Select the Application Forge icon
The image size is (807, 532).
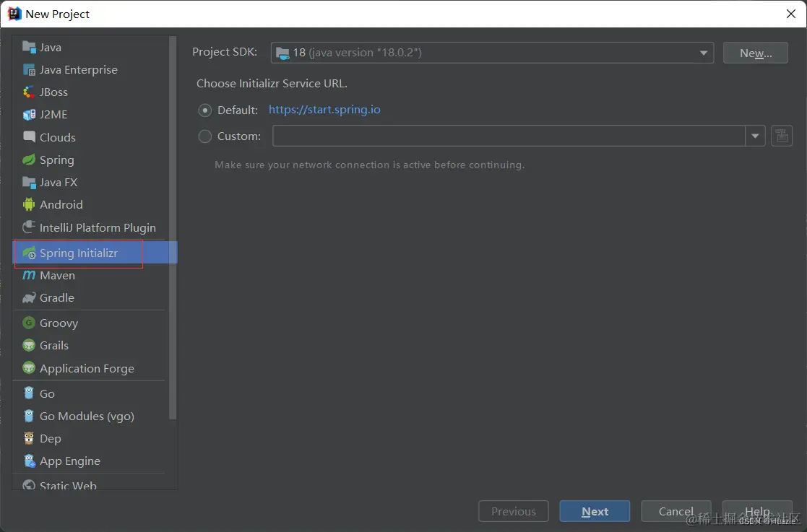pyautogui.click(x=29, y=368)
